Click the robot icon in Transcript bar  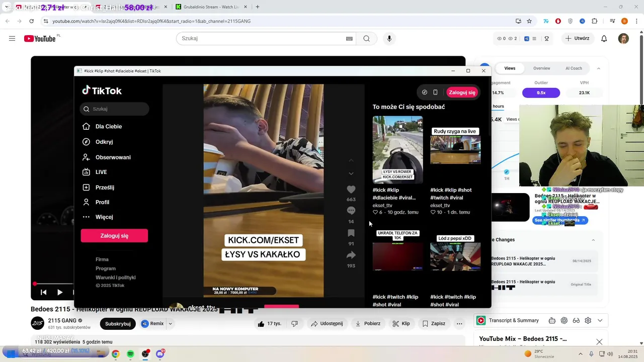coord(552,320)
